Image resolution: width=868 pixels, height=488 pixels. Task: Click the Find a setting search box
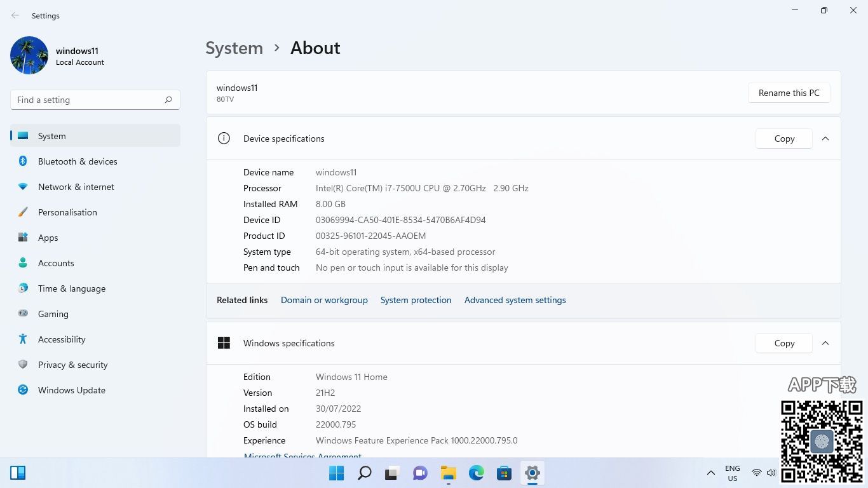click(89, 100)
